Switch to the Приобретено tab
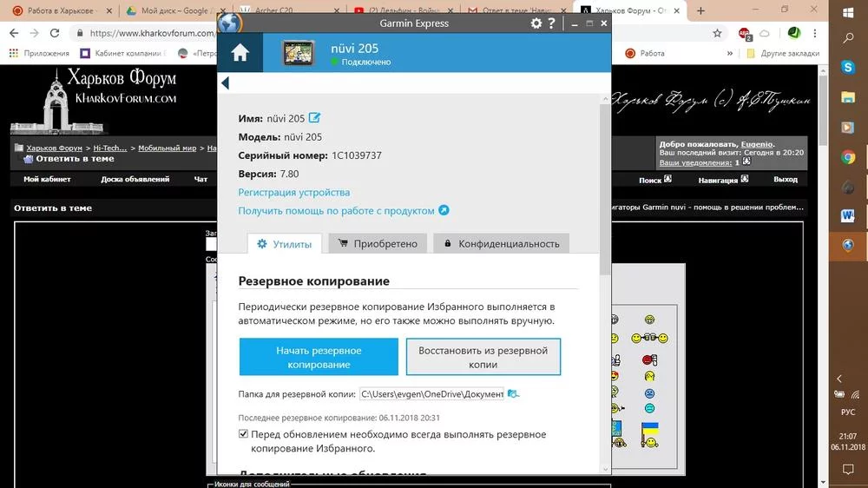Image resolution: width=868 pixels, height=488 pixels. point(378,244)
